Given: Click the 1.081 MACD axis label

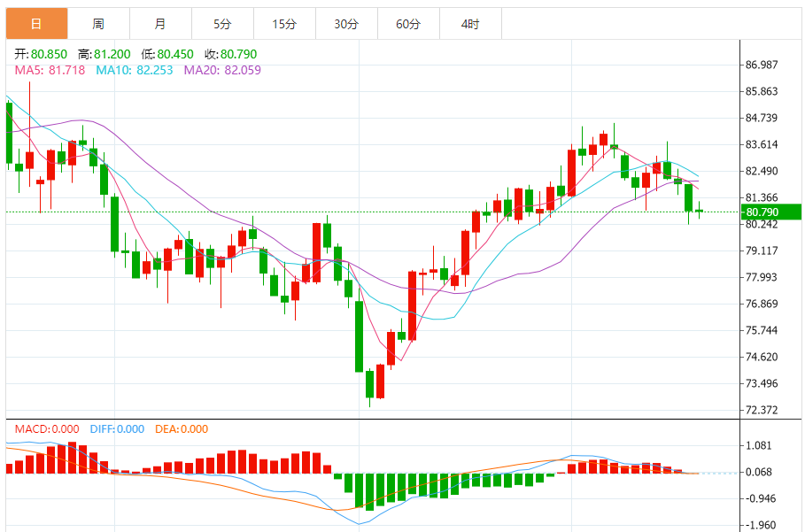Looking at the screenshot, I should coord(758,445).
